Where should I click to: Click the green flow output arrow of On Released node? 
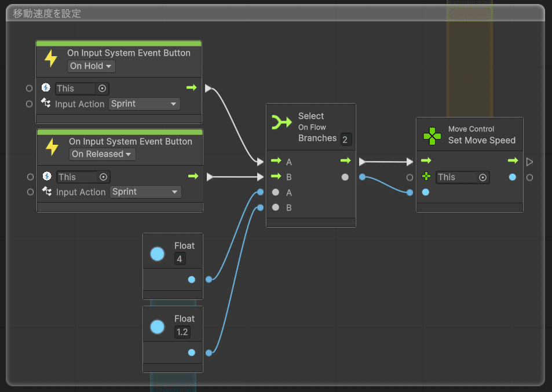(193, 176)
